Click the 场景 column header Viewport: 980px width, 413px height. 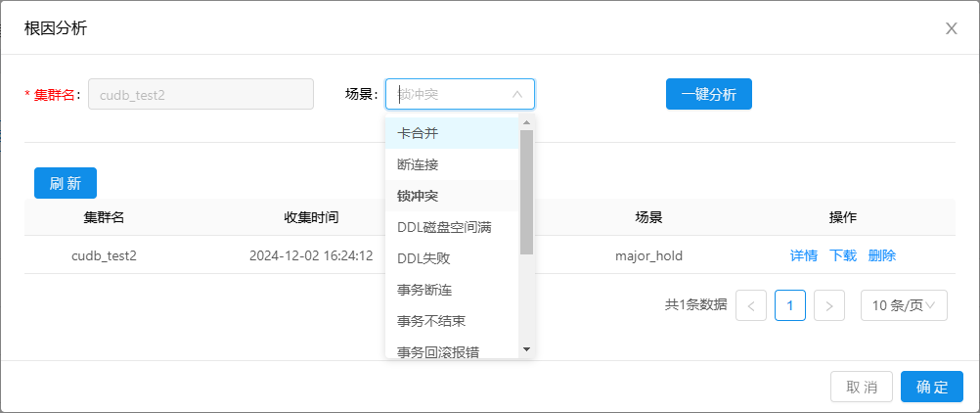pyautogui.click(x=648, y=217)
